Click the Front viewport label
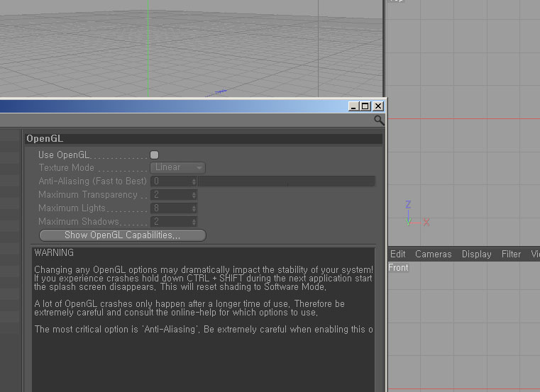Image resolution: width=540 pixels, height=392 pixels. 398,267
